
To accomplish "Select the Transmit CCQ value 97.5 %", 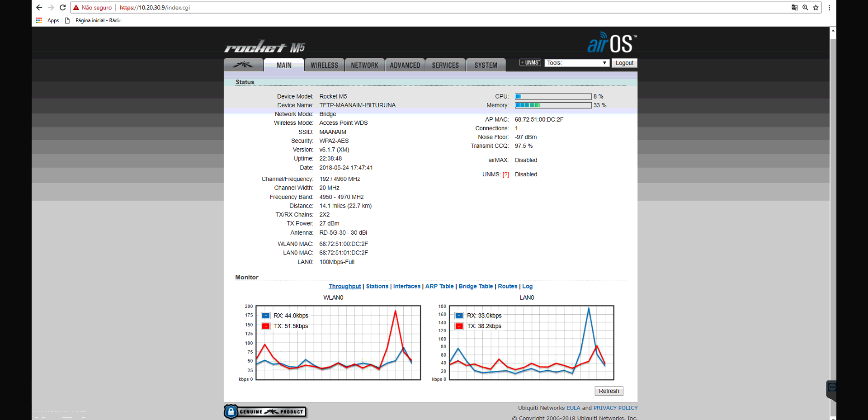I will tap(524, 146).
